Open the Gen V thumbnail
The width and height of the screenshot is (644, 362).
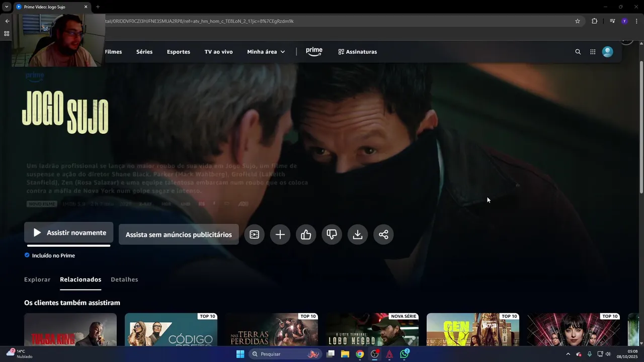point(473,329)
